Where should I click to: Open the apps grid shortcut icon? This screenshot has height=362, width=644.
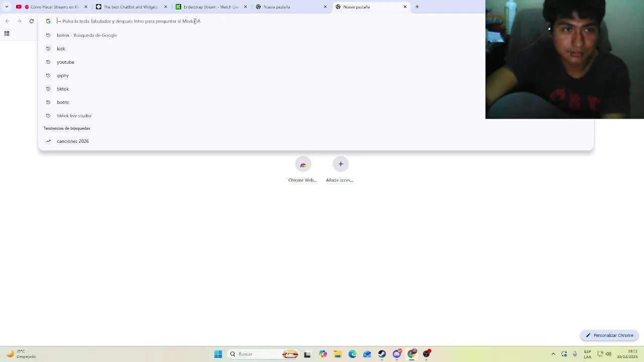click(x=7, y=34)
